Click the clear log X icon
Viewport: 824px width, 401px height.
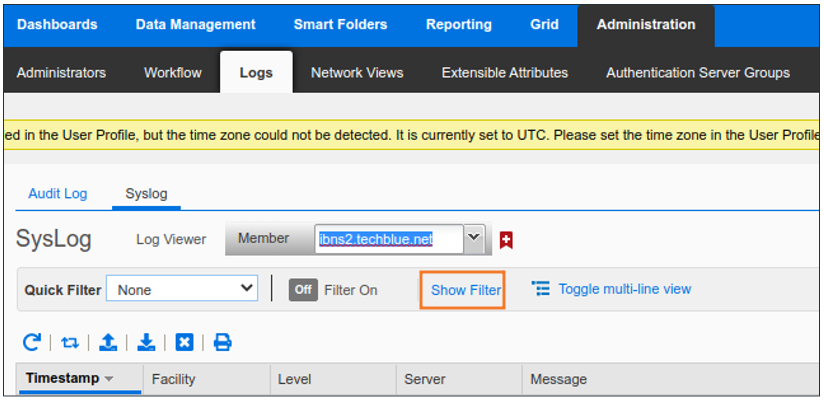point(184,342)
